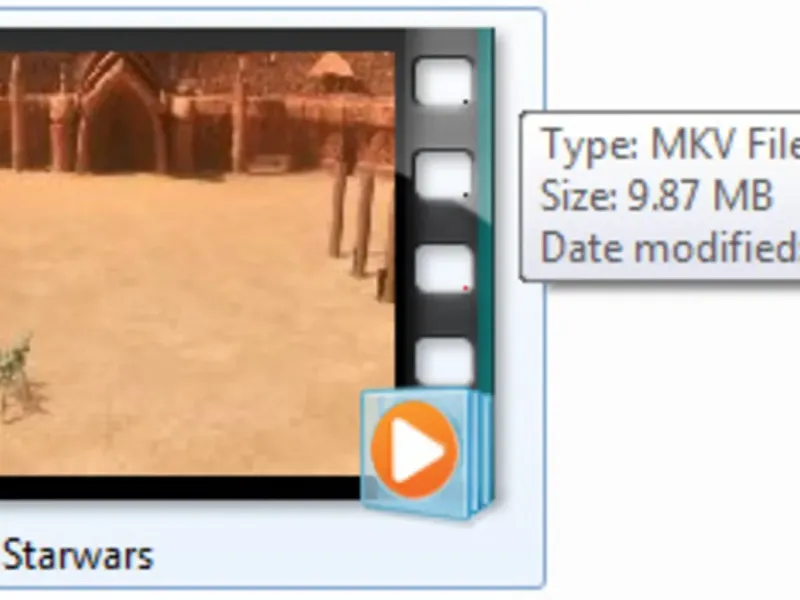The height and width of the screenshot is (600, 800).
Task: Click the "Type: MKV File" tooltip line
Action: click(x=670, y=145)
